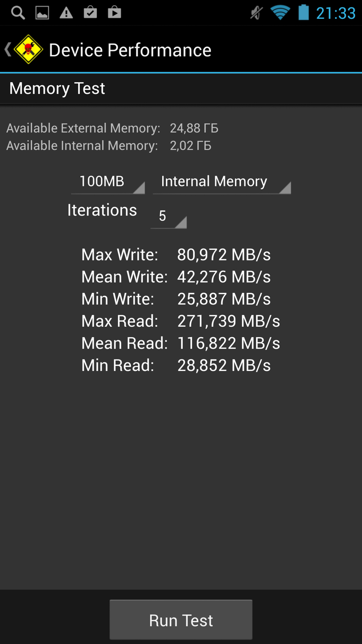This screenshot has width=362, height=644.
Task: Tap the picture notification icon
Action: (x=42, y=13)
